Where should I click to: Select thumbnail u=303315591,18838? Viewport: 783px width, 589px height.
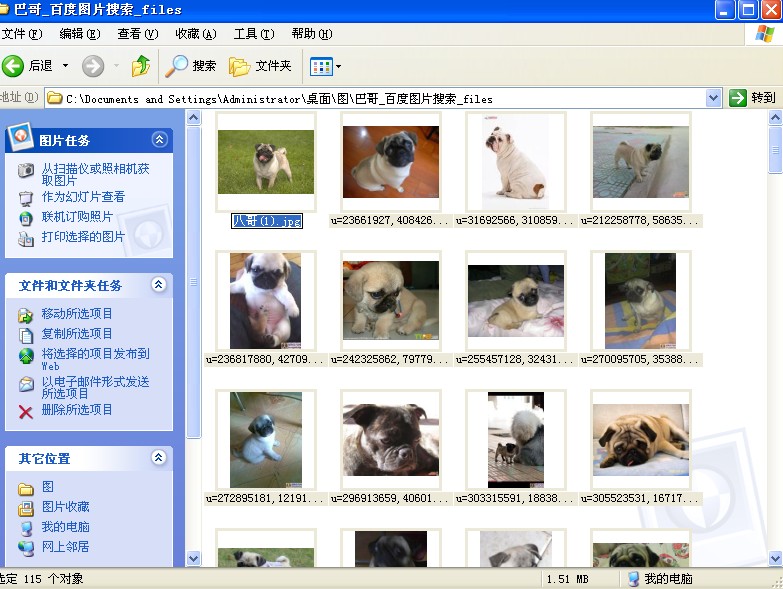[516, 440]
